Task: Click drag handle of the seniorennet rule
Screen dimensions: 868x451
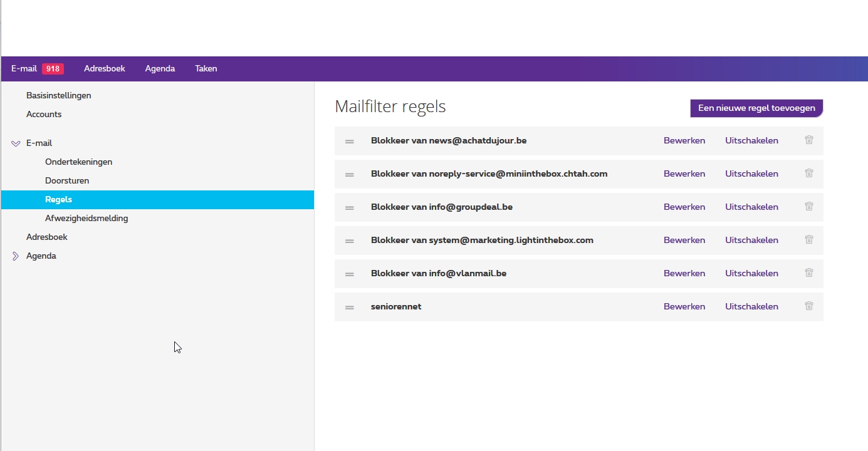Action: 350,307
